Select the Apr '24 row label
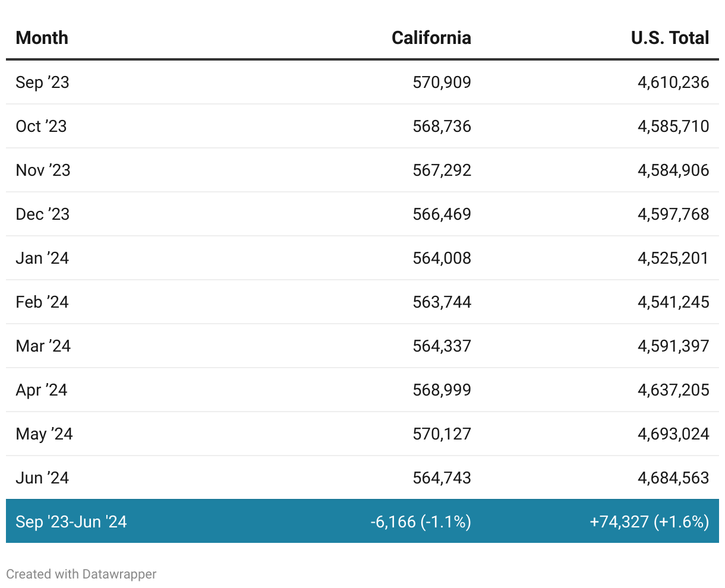 (x=41, y=390)
